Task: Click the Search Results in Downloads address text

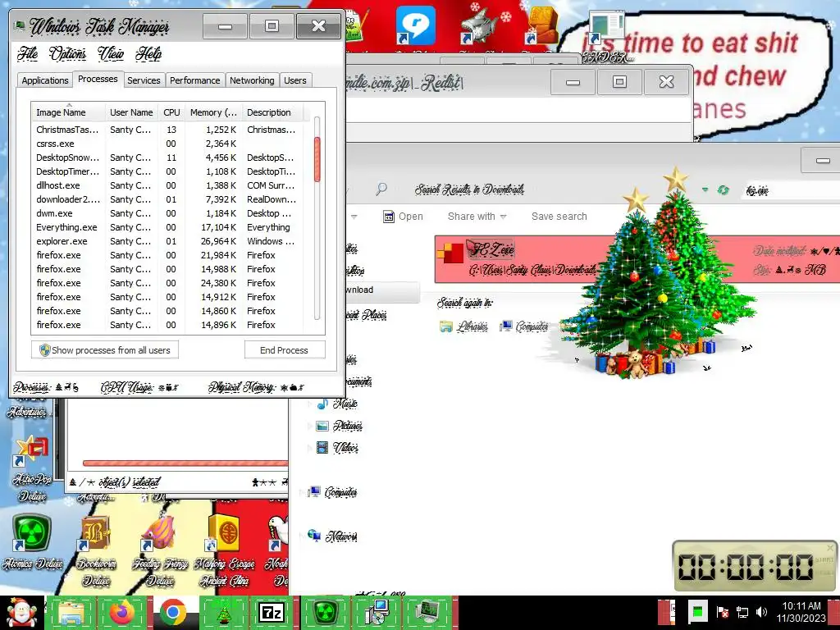Action: click(x=469, y=189)
